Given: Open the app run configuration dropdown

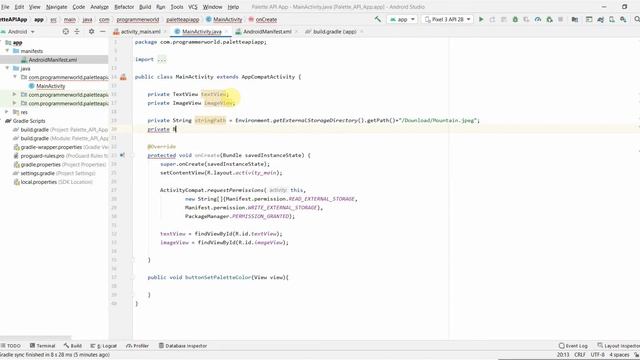Looking at the screenshot, I should 402,19.
